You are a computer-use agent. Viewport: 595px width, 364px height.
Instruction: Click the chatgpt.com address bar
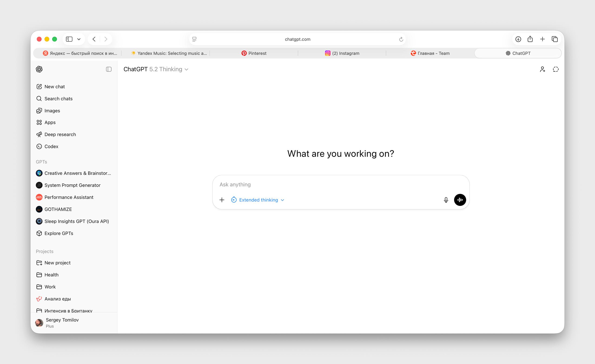(x=297, y=39)
